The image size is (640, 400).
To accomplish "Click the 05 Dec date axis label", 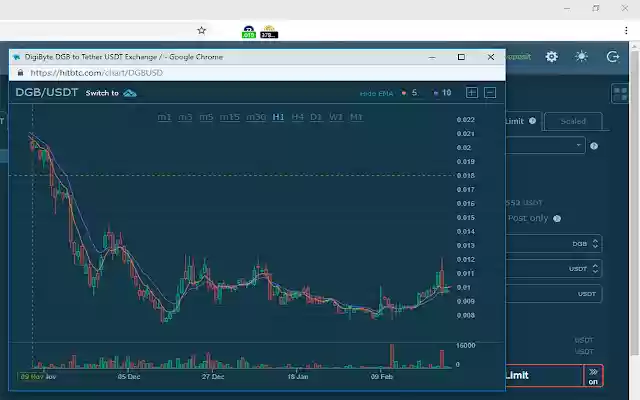I will 129,377.
